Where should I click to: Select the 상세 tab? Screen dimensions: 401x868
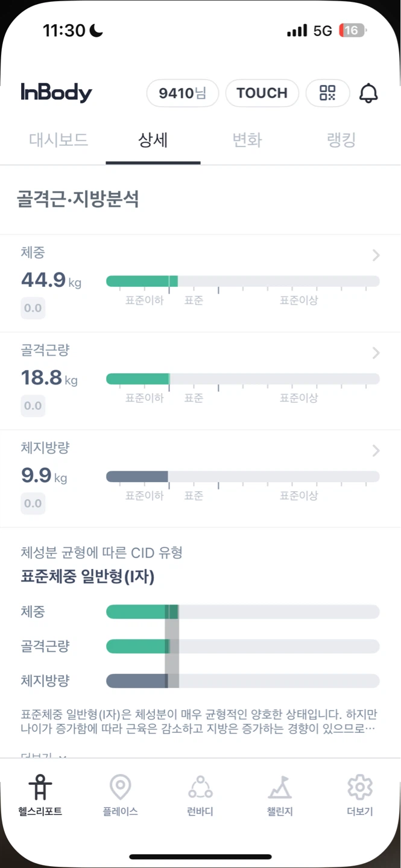pyautogui.click(x=153, y=140)
